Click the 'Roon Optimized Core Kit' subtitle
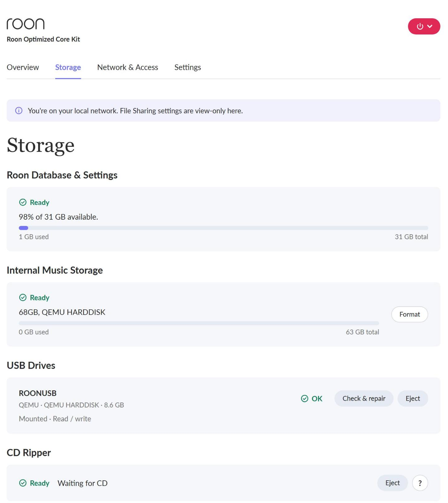 tap(43, 39)
